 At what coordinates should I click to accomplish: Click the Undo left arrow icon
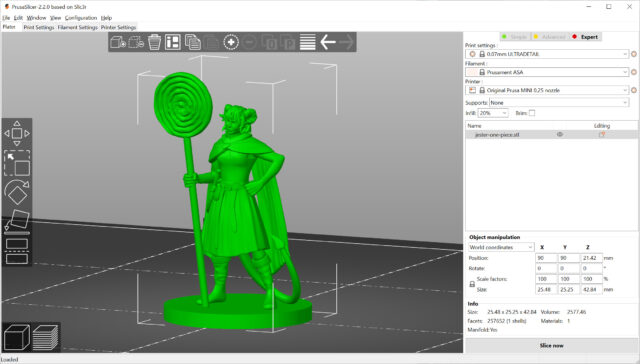(328, 42)
